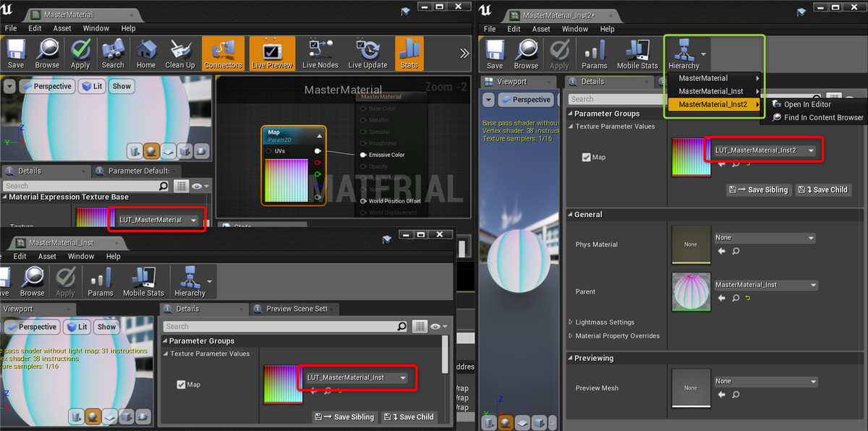Open Asset menu in MasterMaterial_Inst2 window
The height and width of the screenshot is (431, 868).
point(541,29)
